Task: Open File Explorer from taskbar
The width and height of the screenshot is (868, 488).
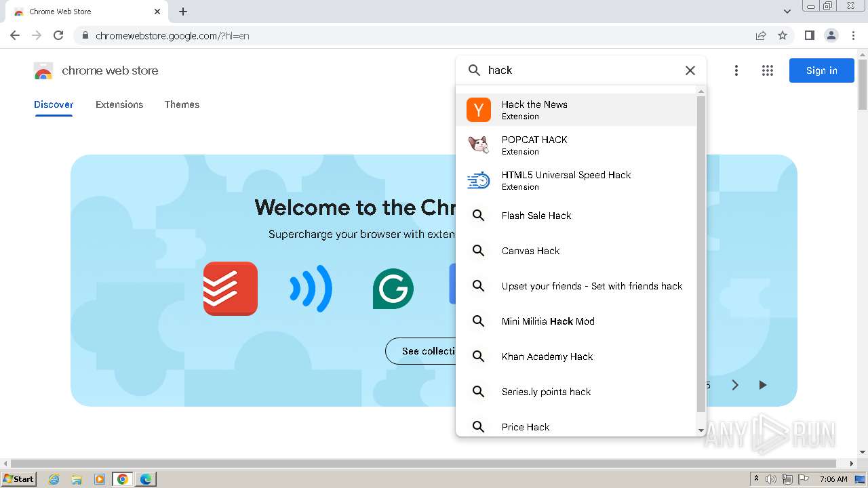Action: click(x=77, y=479)
